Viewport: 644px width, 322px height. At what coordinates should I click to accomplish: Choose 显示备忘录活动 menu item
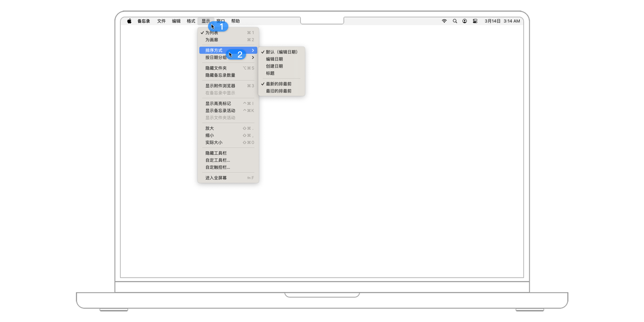click(x=228, y=110)
